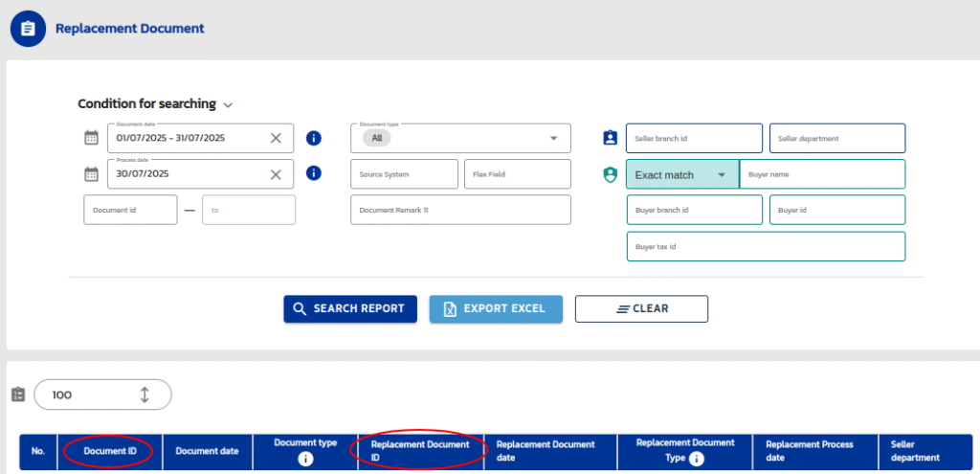The width and height of the screenshot is (980, 474).
Task: Click the No. column header
Action: coord(38,451)
